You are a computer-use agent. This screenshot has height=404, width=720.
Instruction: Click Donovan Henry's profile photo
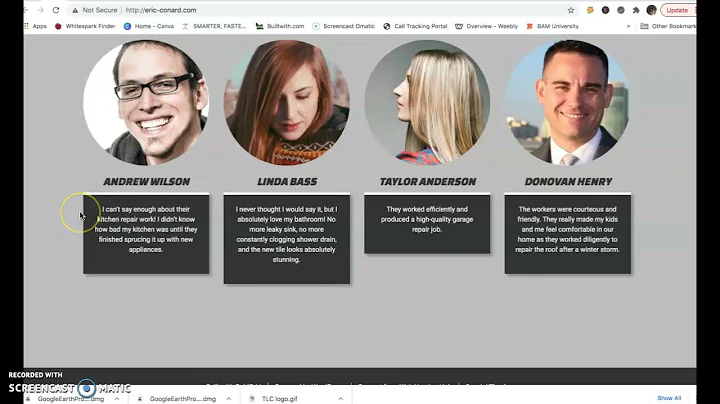[x=568, y=102]
